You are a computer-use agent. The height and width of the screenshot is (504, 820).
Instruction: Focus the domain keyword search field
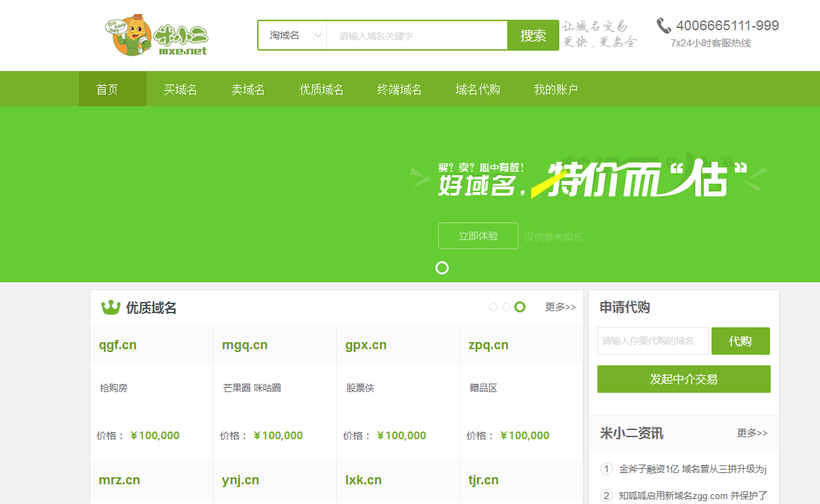[416, 35]
